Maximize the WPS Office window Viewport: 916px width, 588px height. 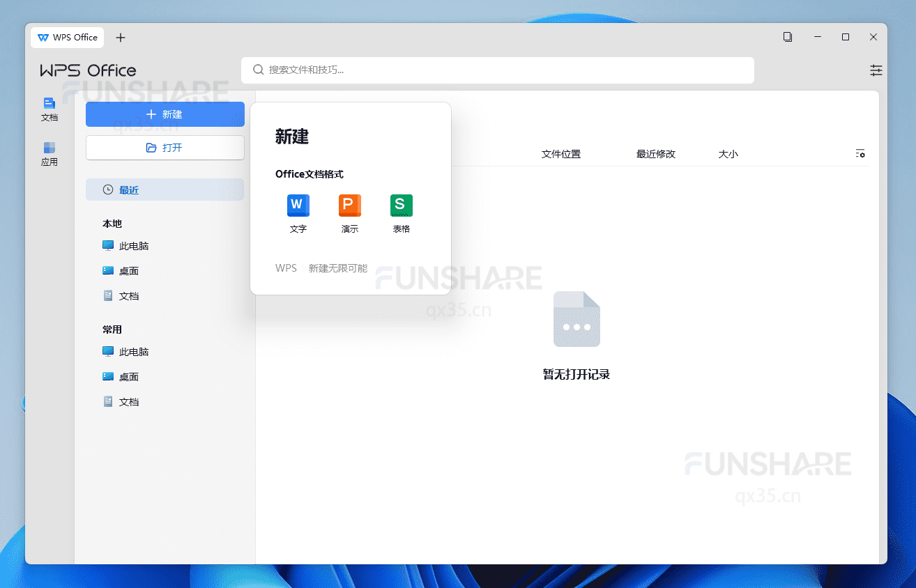coord(846,37)
